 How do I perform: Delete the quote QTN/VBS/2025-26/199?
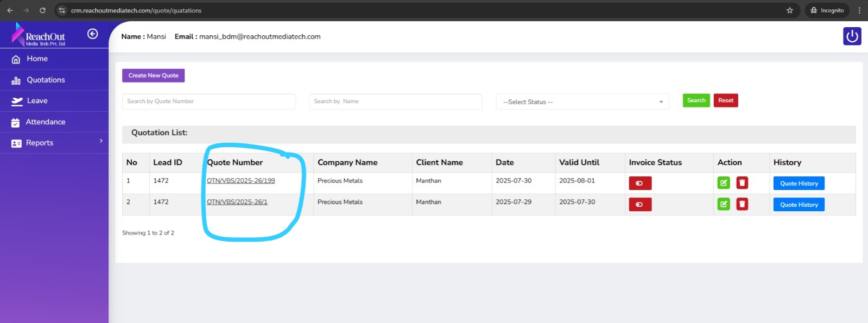point(742,183)
